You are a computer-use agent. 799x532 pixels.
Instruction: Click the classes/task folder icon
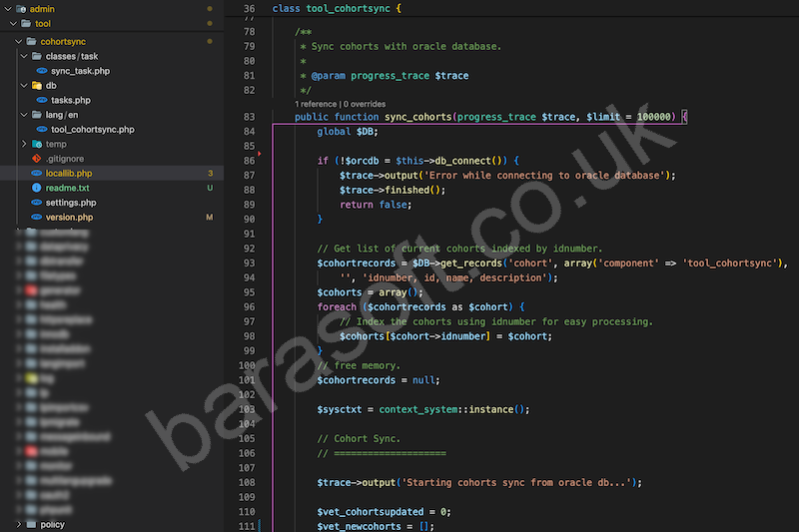[37, 56]
